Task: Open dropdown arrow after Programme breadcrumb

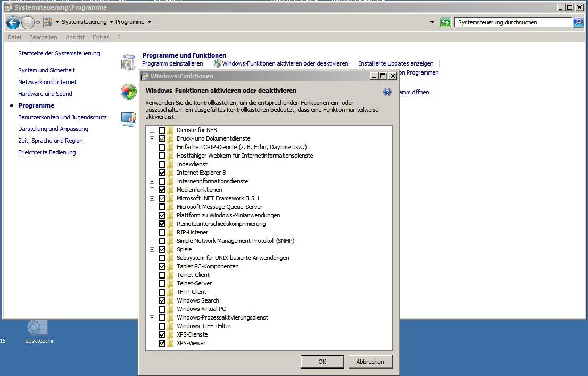Action: point(149,22)
